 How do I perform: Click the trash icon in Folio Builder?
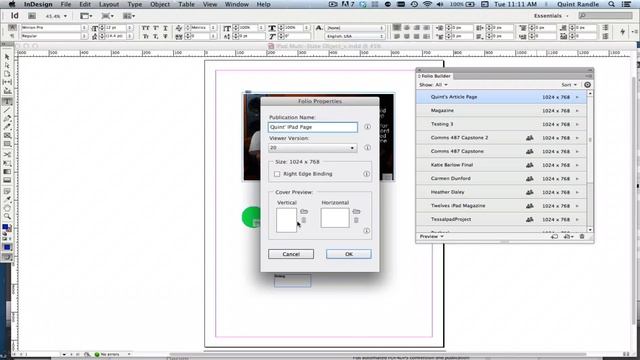point(582,236)
